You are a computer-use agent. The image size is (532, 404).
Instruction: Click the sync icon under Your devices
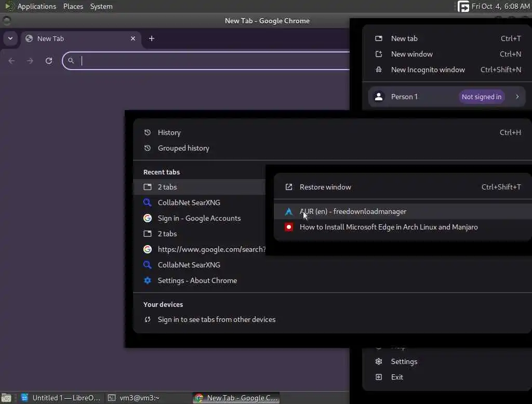(x=147, y=319)
